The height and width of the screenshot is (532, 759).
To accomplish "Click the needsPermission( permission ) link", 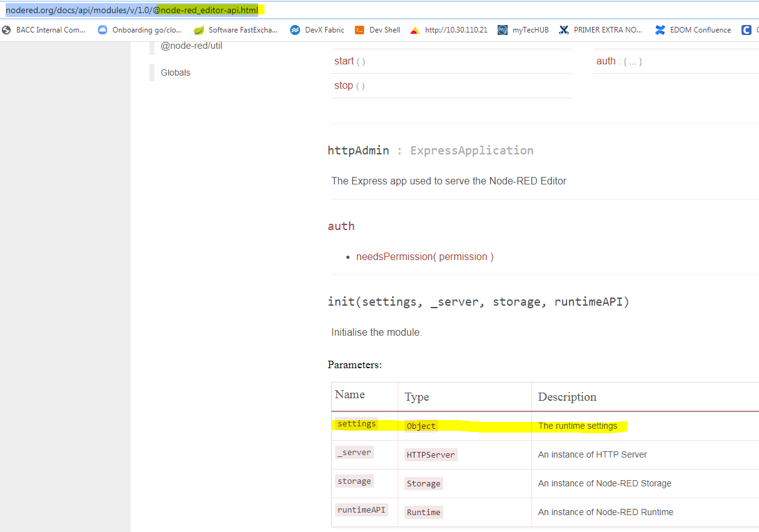I will point(425,256).
